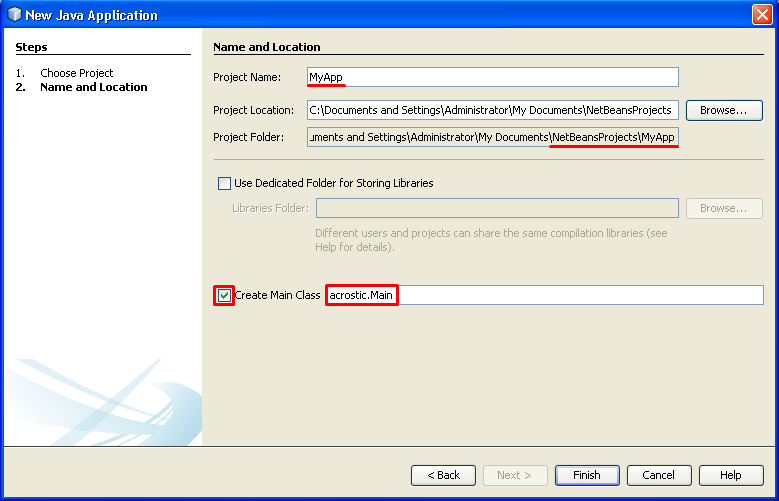Click the Project Folder label
Screen dimensions: 779x501
point(248,137)
